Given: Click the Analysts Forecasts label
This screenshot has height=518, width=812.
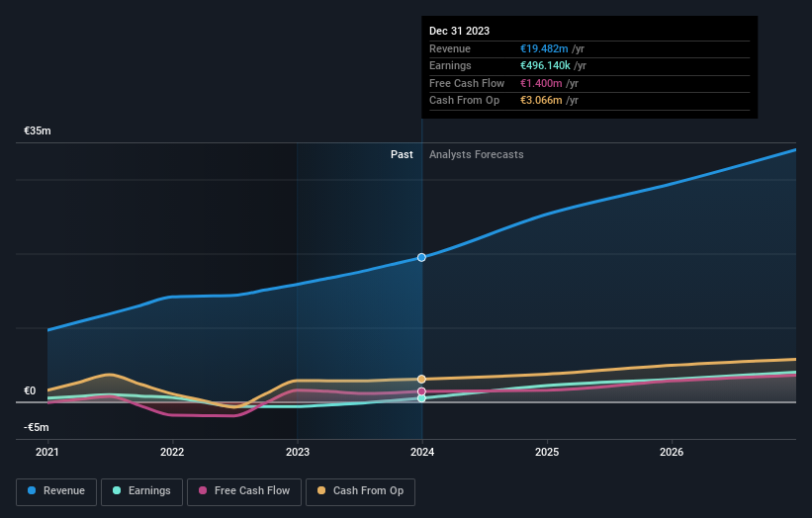Looking at the screenshot, I should (x=477, y=154).
